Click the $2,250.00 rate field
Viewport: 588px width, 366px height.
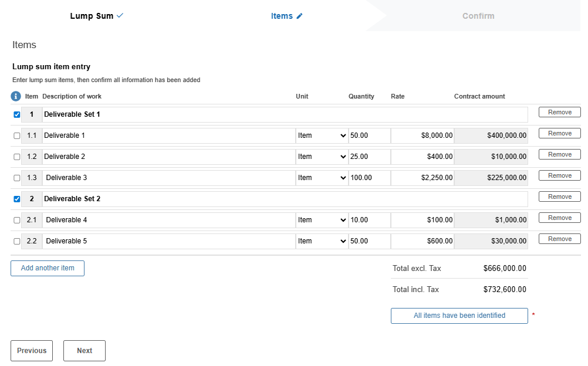click(x=423, y=178)
